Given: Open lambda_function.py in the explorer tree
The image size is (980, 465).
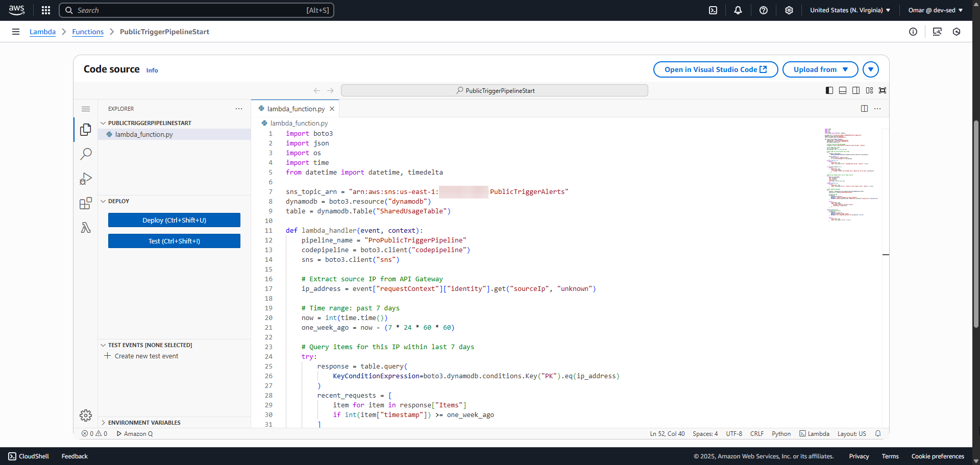Looking at the screenshot, I should (174, 134).
